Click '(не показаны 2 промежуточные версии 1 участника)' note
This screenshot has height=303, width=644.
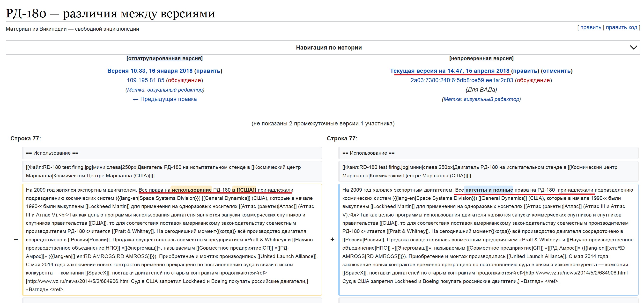pos(323,123)
